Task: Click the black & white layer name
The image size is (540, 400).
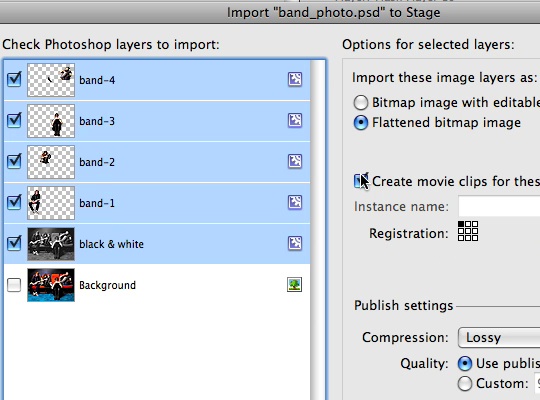Action: click(111, 244)
